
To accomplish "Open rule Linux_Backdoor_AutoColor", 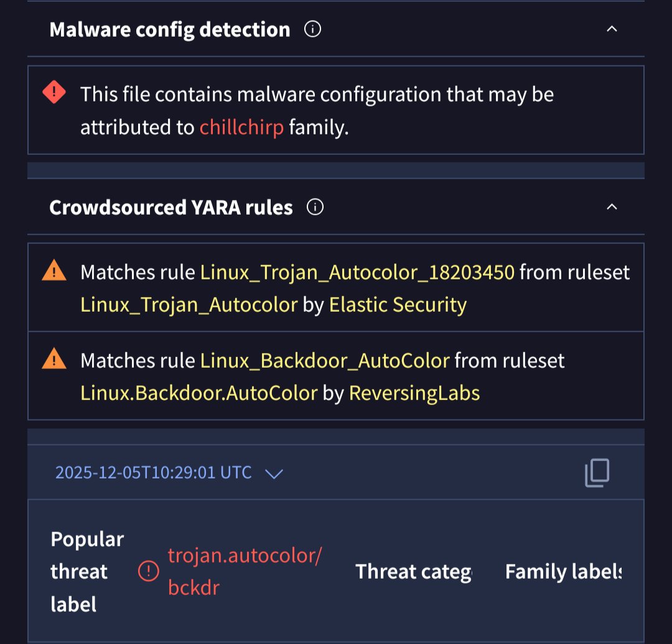I will [x=324, y=361].
